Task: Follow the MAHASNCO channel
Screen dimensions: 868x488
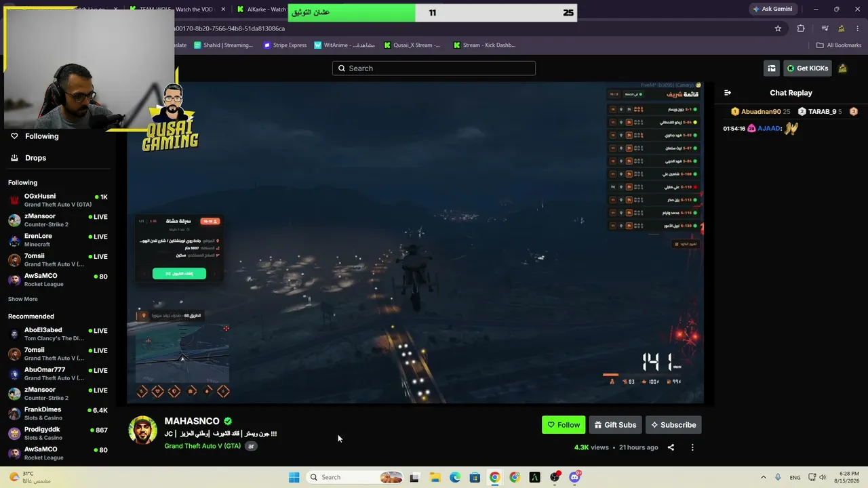Action: click(564, 425)
